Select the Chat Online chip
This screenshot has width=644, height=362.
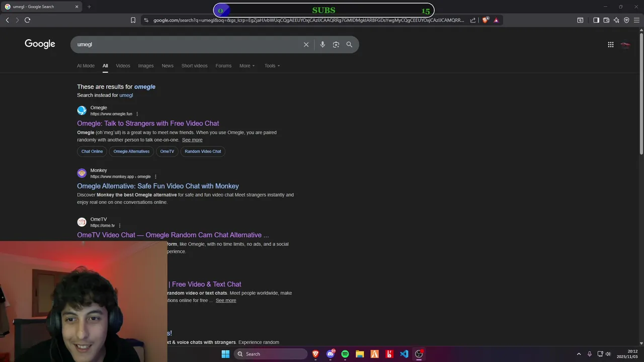92,151
